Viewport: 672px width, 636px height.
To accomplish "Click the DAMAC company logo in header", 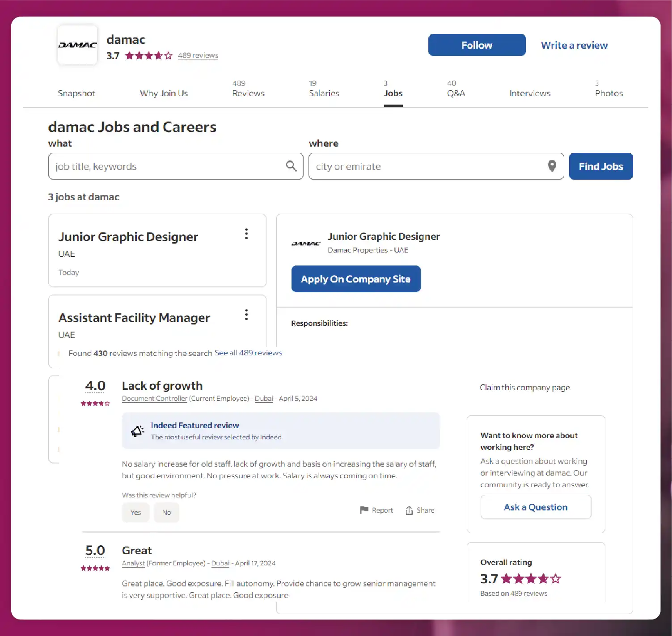I will click(x=77, y=45).
